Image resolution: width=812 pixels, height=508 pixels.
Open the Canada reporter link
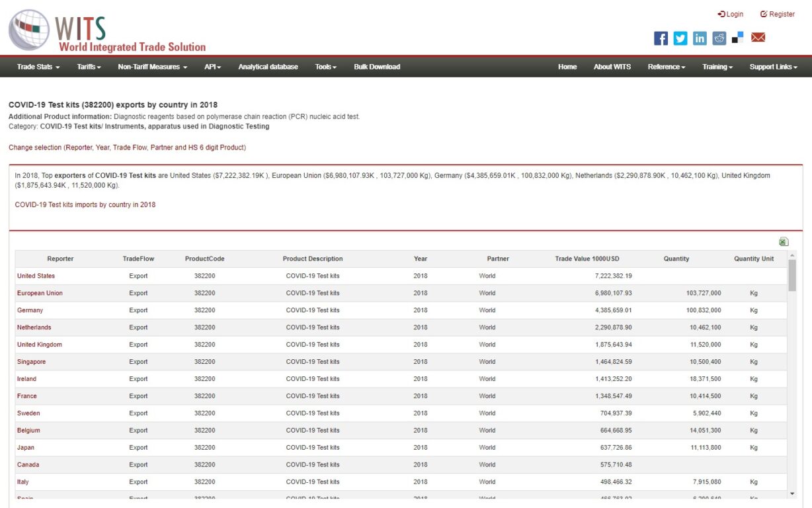[x=28, y=465]
